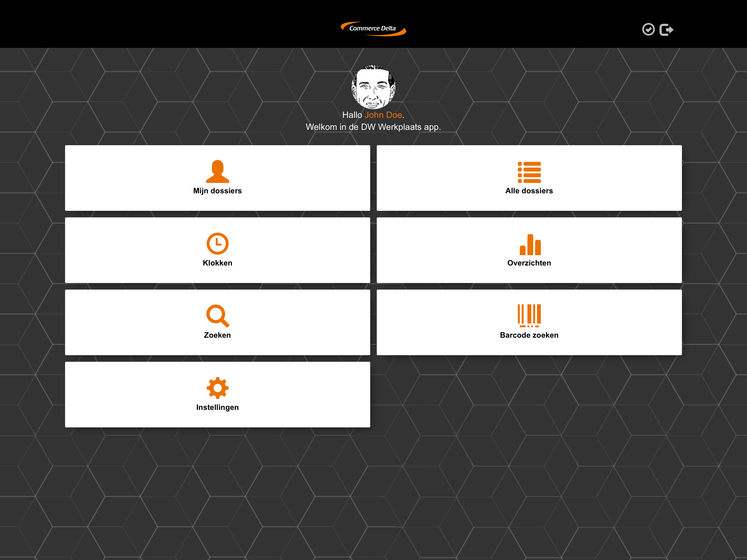
Task: Click the orange gear icon
Action: click(217, 388)
